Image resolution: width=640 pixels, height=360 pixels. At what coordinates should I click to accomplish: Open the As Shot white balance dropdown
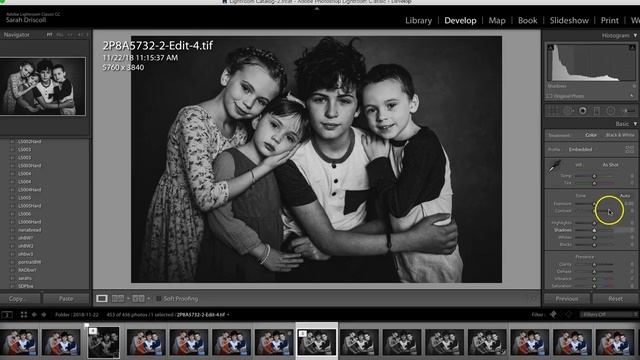(x=611, y=165)
